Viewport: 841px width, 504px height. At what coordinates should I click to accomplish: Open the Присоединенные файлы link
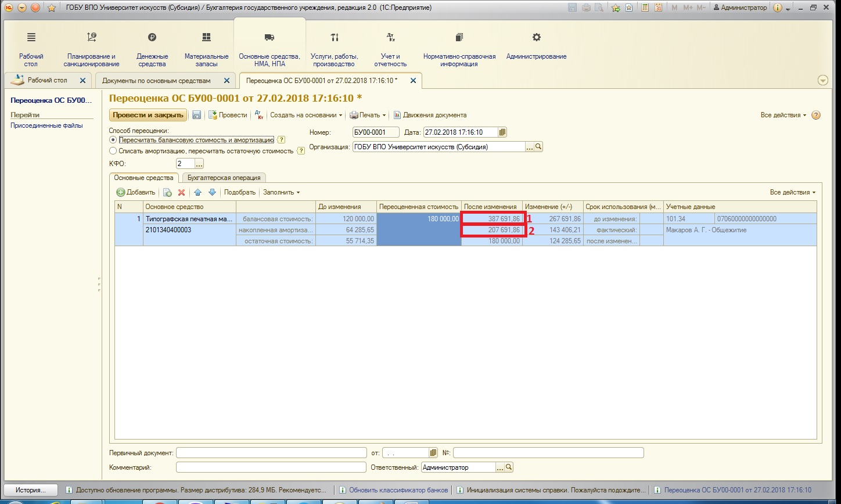click(46, 125)
